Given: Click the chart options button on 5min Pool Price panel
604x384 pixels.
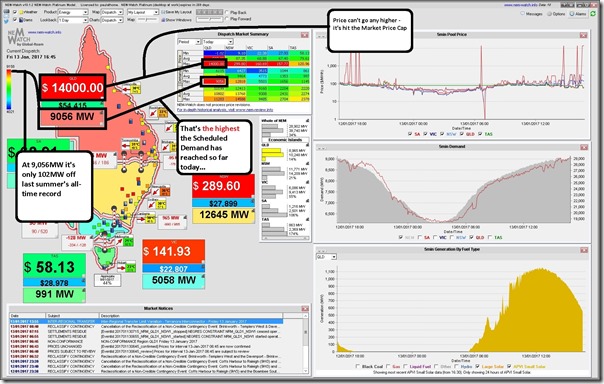Looking at the screenshot, I should click(320, 36).
